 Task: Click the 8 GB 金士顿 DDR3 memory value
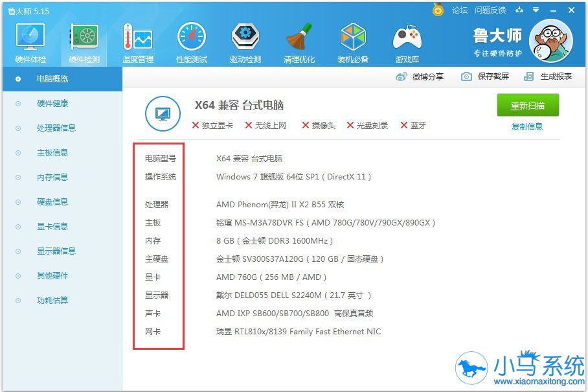275,241
